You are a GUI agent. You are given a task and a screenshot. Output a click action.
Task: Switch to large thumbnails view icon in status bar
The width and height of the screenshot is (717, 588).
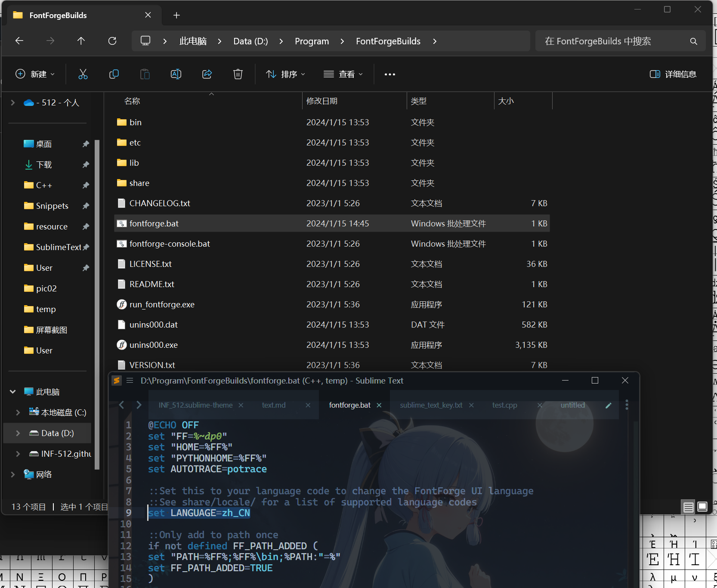tap(702, 507)
